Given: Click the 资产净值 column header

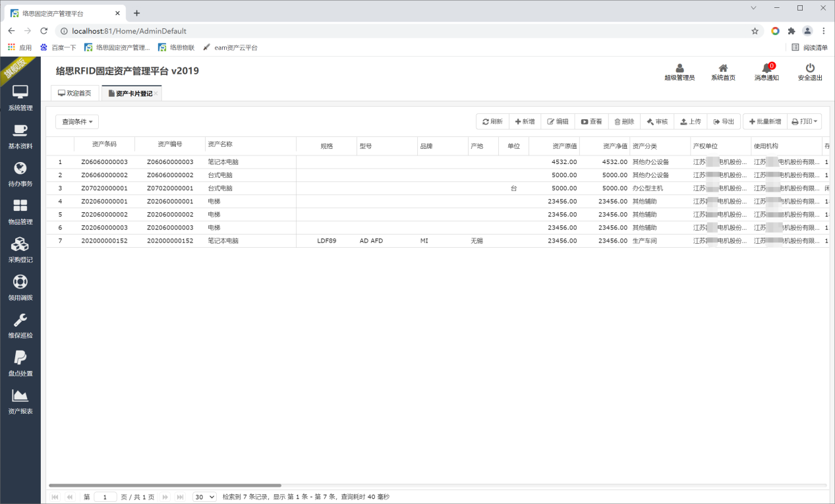Looking at the screenshot, I should (605, 146).
